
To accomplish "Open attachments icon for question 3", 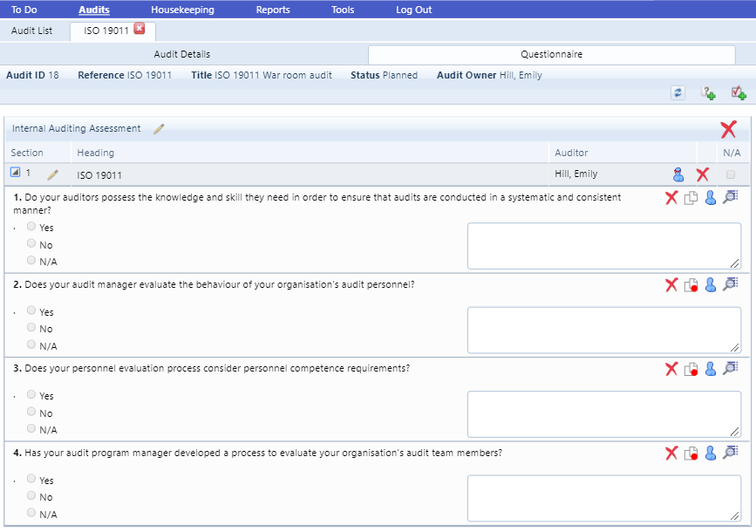I will click(x=691, y=369).
